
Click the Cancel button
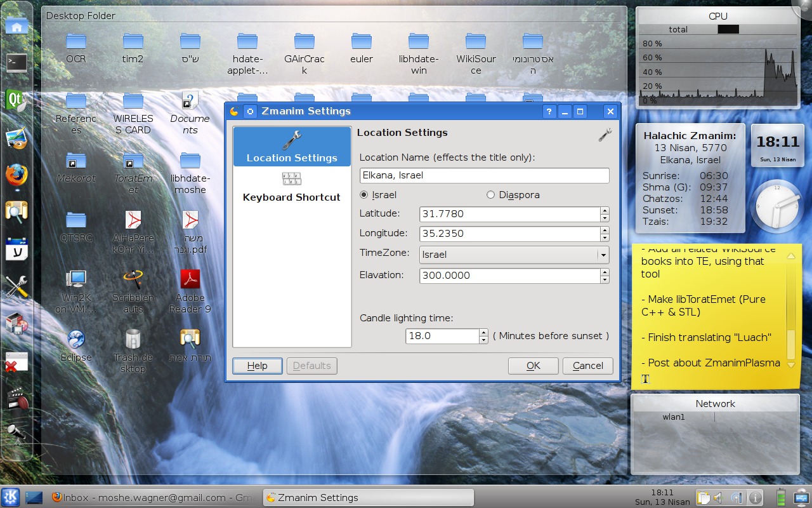587,366
